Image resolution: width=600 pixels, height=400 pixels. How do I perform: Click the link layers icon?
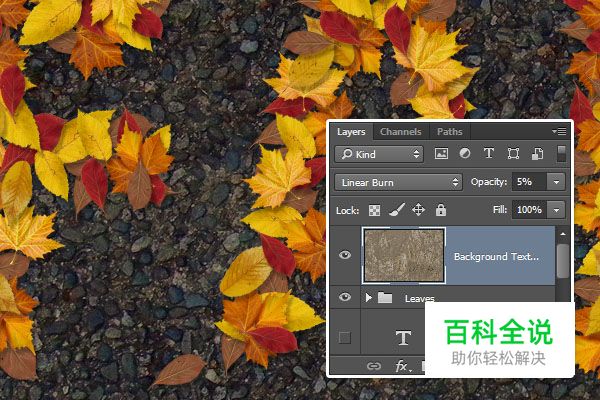[x=373, y=366]
